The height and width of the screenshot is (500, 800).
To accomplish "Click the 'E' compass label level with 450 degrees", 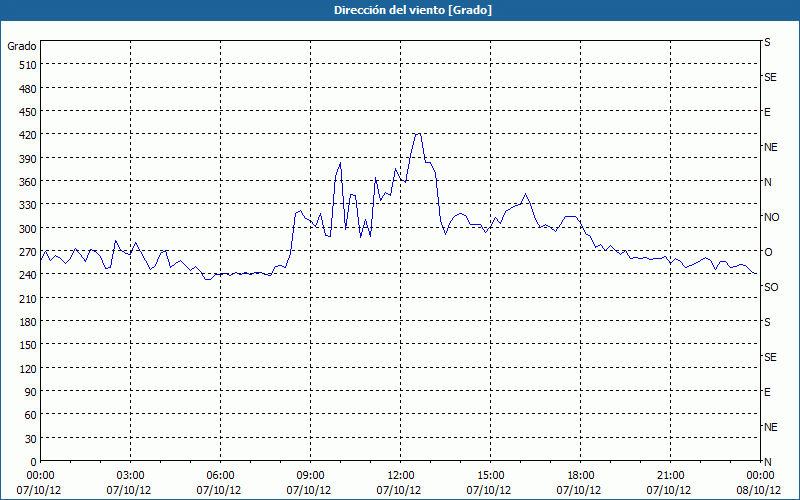I will tap(767, 112).
